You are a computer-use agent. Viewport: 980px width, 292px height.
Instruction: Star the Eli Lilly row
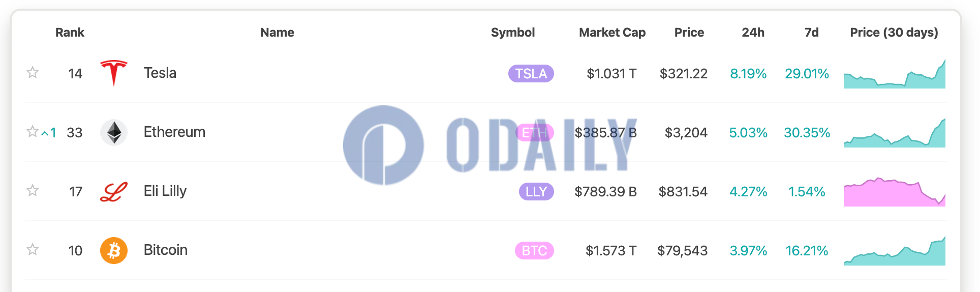(33, 190)
